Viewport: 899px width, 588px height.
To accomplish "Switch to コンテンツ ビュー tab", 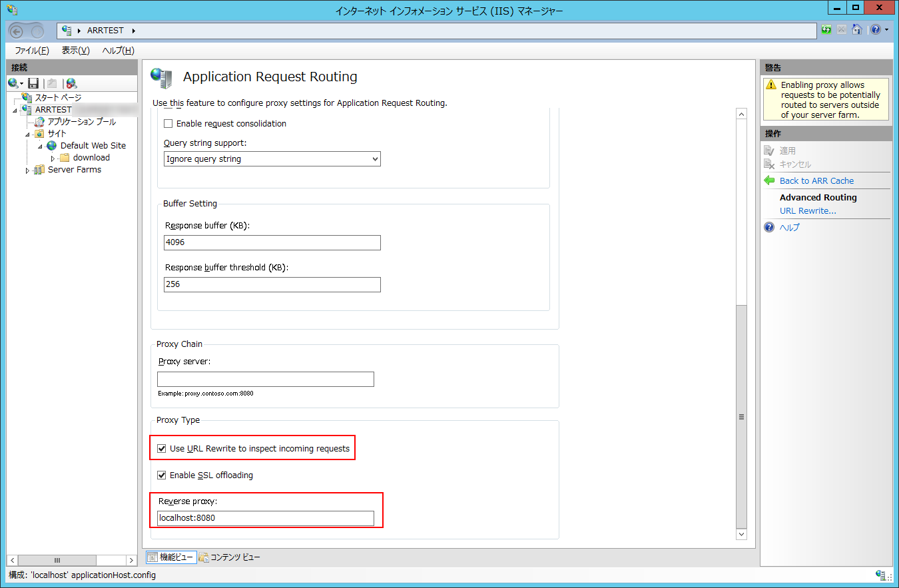I will coord(230,557).
